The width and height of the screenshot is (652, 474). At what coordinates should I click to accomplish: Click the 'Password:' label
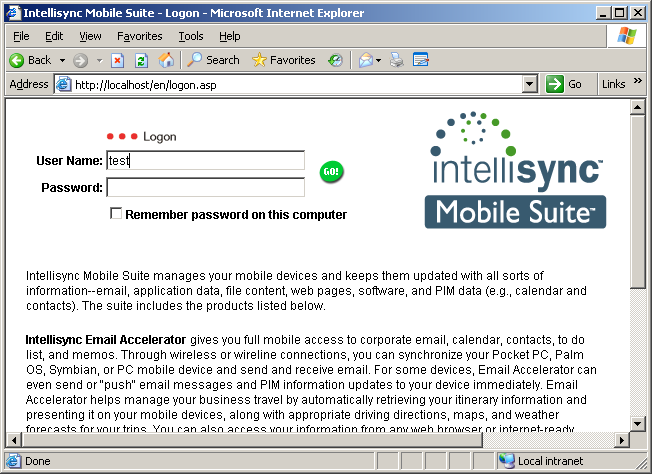tap(72, 188)
